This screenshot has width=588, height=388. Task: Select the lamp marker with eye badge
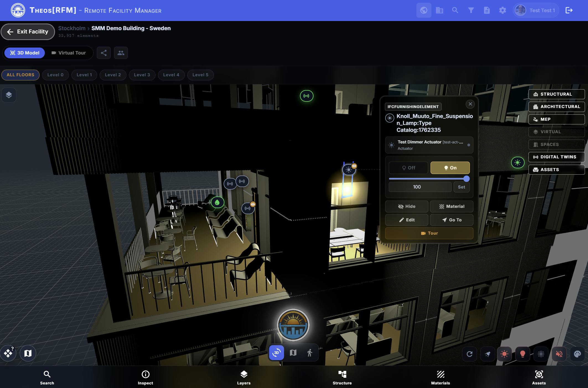[349, 169]
